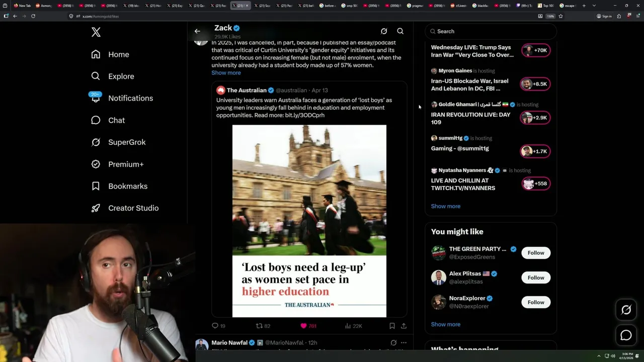Expand the browser tab list dropdown
Image resolution: width=644 pixels, height=362 pixels.
point(594,6)
